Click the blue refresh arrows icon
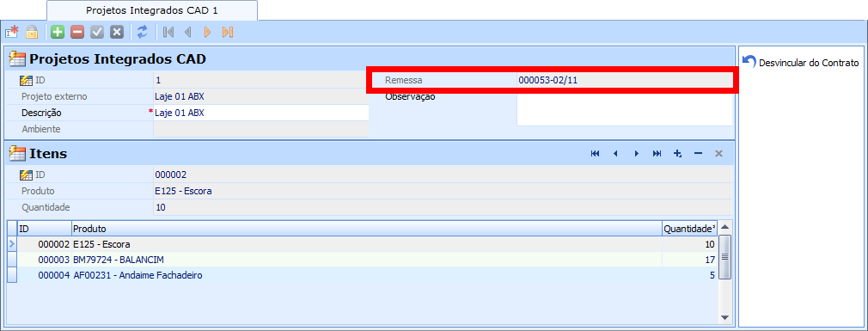This screenshot has height=331, width=868. point(143,32)
